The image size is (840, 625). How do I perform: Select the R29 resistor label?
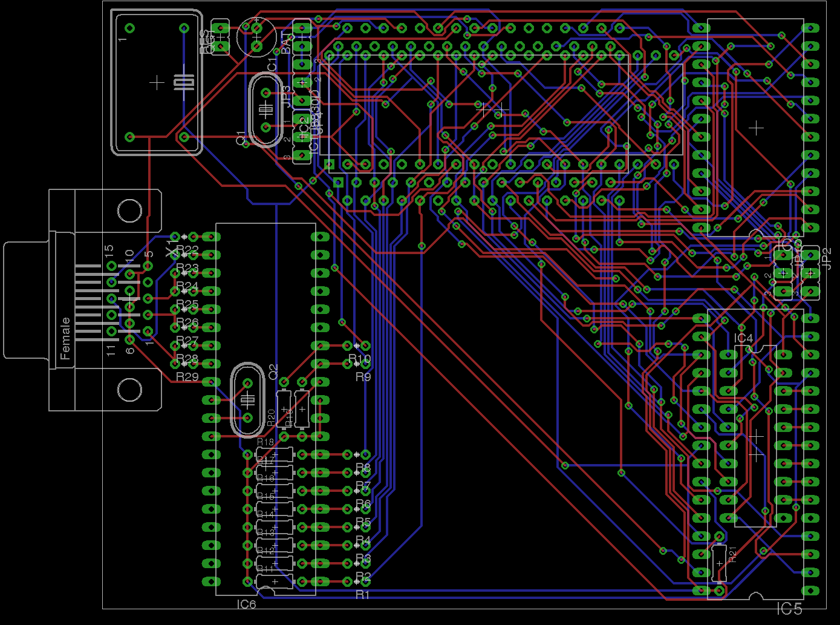click(x=187, y=377)
